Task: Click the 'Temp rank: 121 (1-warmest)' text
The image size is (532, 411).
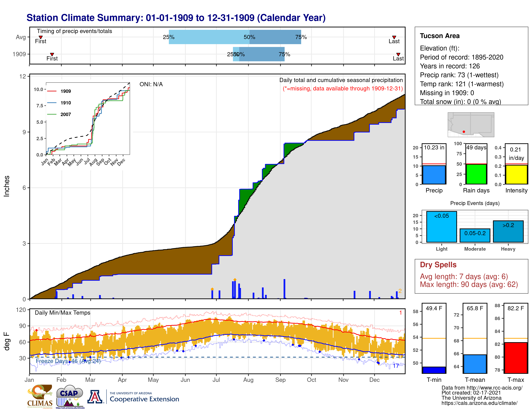Action: [462, 84]
